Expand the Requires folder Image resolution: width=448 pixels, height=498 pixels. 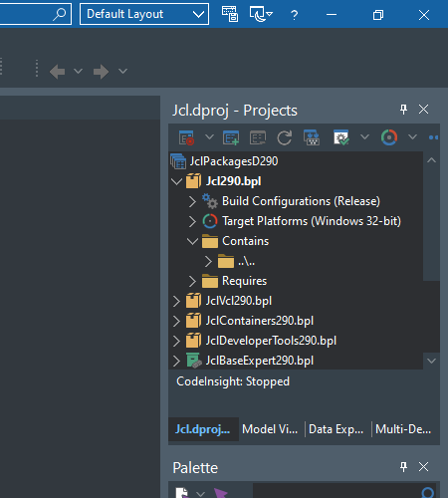point(192,281)
